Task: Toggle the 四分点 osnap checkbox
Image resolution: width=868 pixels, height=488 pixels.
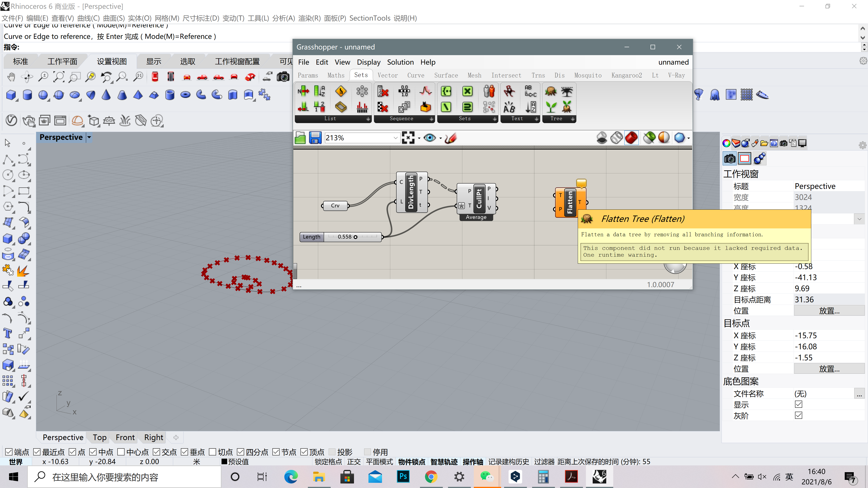Action: (240, 452)
